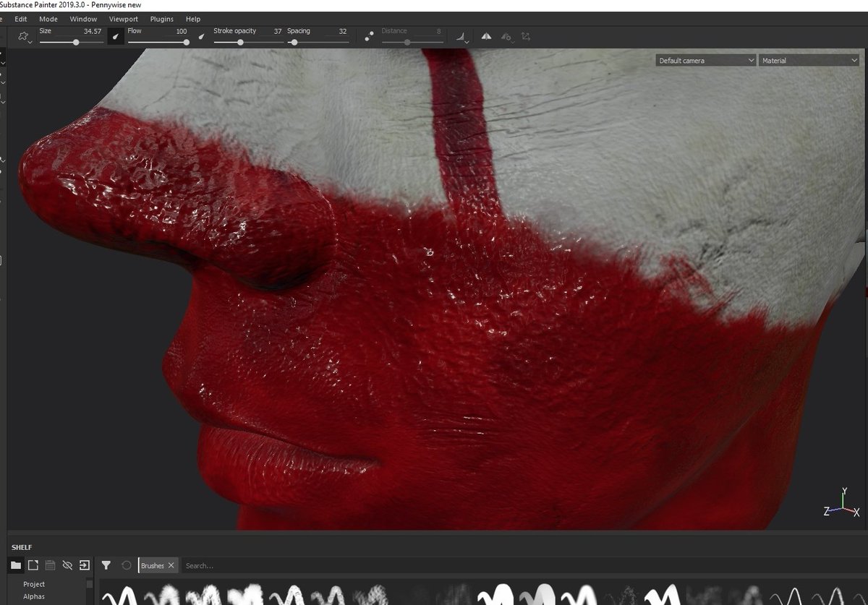868x605 pixels.
Task: Click the shelf filter funnel icon
Action: [x=106, y=565]
